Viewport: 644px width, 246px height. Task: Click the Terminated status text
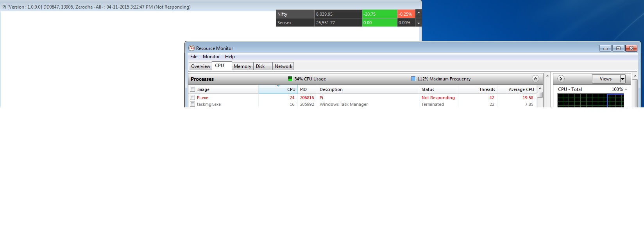click(433, 104)
